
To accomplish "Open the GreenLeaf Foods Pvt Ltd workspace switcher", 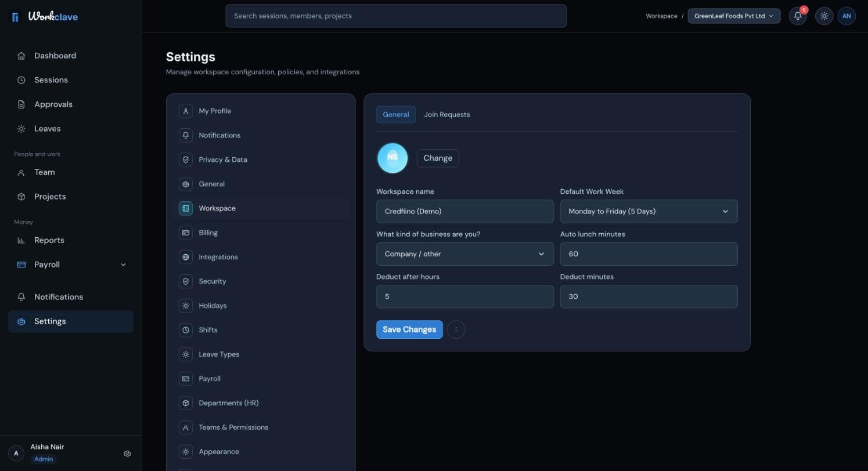I will 734,16.
